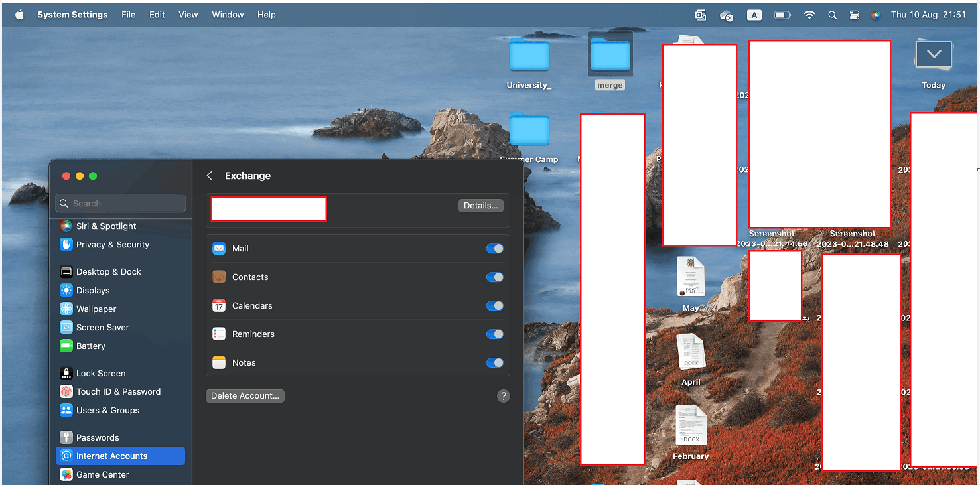
Task: Open the Help menu
Action: point(267,15)
